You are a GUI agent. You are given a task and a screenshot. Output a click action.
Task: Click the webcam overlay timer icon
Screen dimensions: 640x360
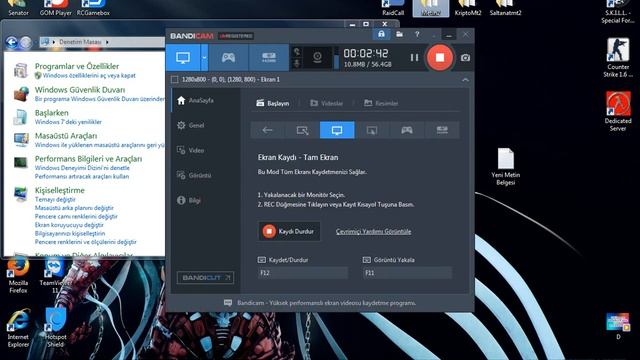click(317, 58)
